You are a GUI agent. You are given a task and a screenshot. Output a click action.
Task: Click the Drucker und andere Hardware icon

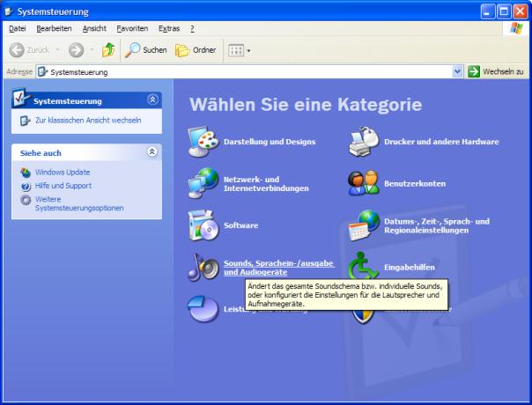(364, 142)
